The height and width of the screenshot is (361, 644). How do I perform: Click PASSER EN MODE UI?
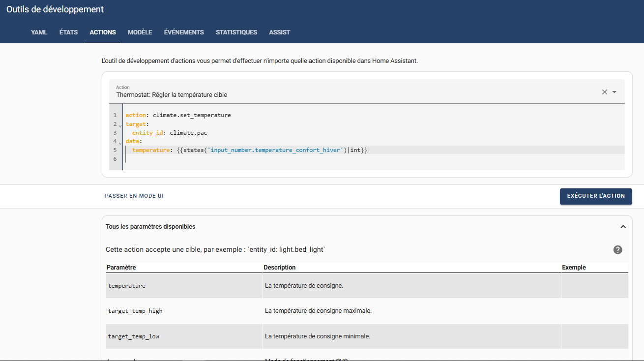134,196
